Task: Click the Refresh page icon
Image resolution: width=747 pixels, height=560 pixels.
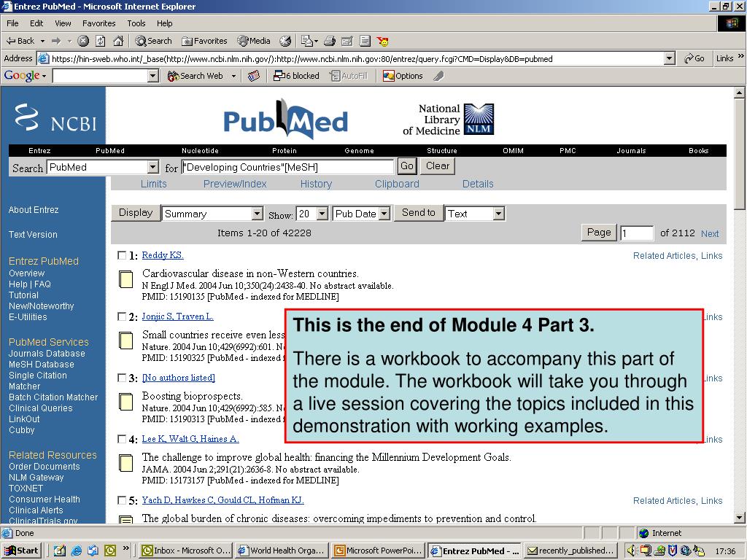Action: coord(101,41)
